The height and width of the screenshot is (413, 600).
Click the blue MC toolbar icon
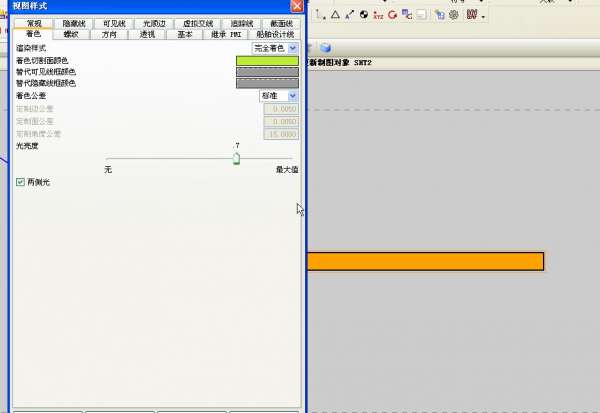pyautogui.click(x=406, y=15)
